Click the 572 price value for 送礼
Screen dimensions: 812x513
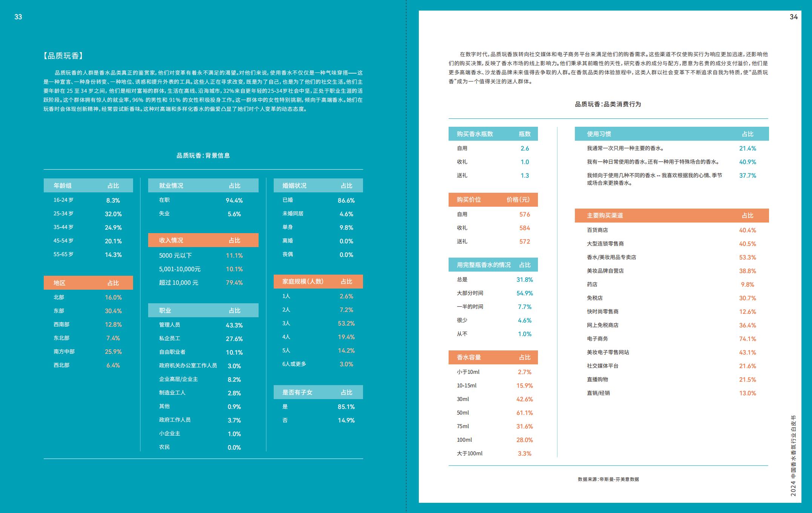coord(525,241)
